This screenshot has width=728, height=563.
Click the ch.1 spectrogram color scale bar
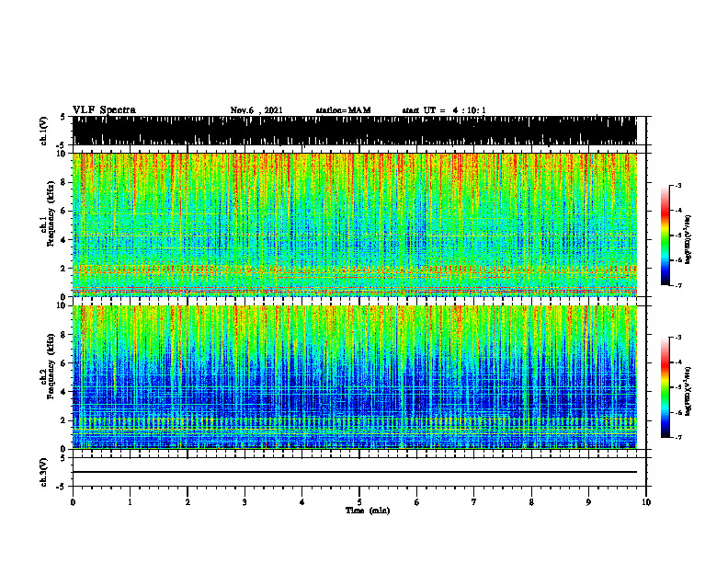(x=665, y=236)
